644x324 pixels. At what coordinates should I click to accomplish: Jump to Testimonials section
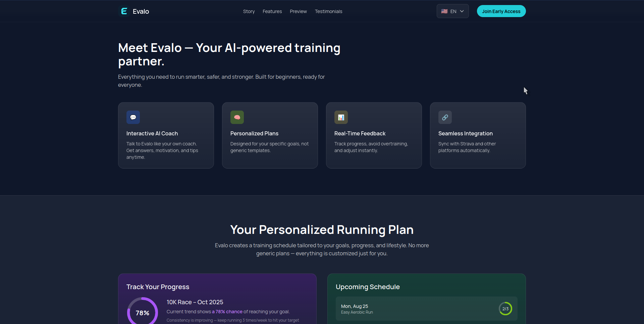(329, 11)
